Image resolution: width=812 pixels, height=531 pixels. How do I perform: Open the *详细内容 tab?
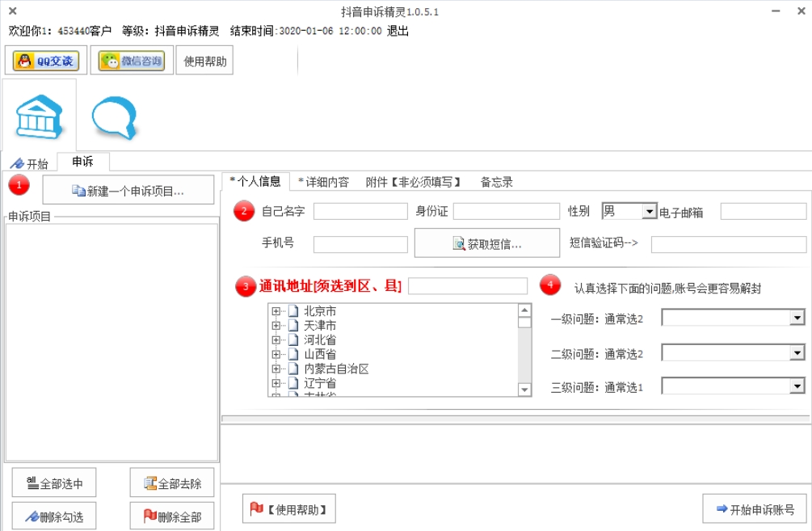coord(322,182)
